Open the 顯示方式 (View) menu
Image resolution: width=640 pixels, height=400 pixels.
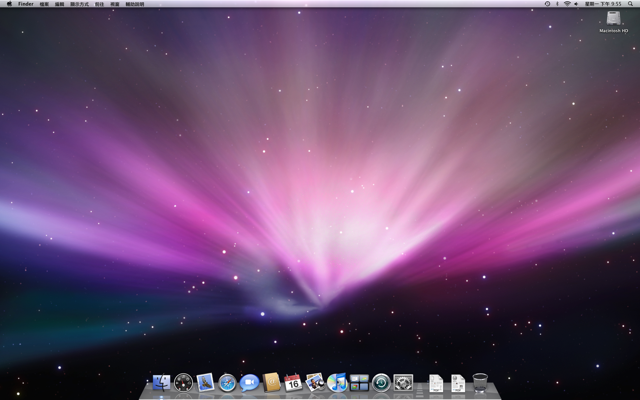pos(79,4)
